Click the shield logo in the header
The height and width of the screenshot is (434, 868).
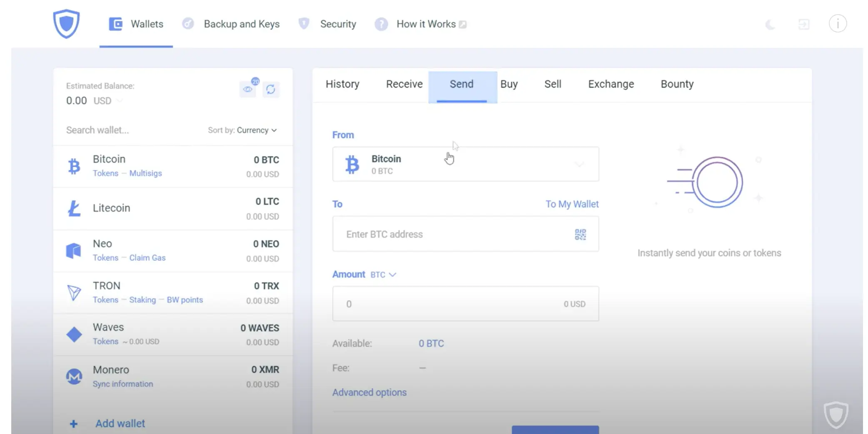coord(66,24)
